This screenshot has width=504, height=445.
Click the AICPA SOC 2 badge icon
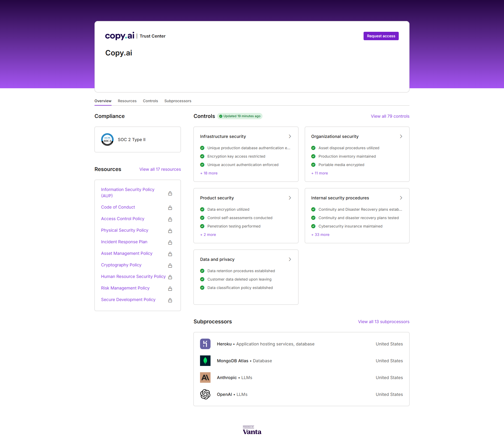[107, 139]
